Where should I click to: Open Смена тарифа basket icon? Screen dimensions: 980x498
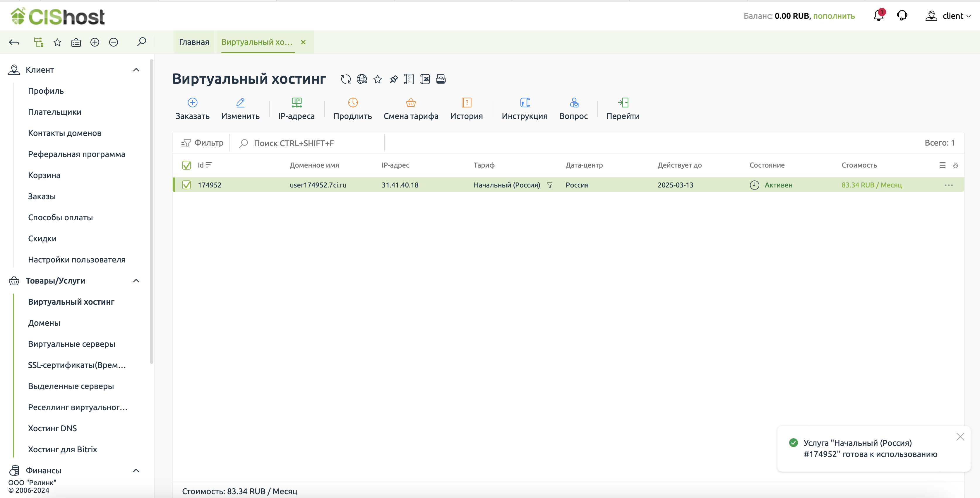(410, 103)
